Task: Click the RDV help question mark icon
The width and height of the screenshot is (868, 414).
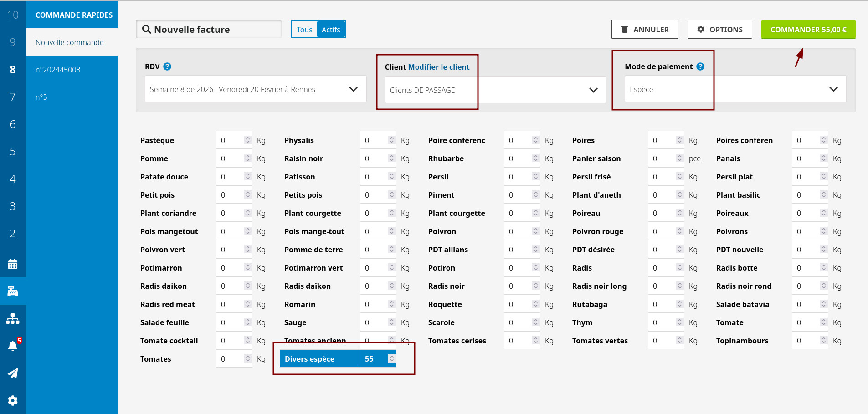Action: coord(167,66)
